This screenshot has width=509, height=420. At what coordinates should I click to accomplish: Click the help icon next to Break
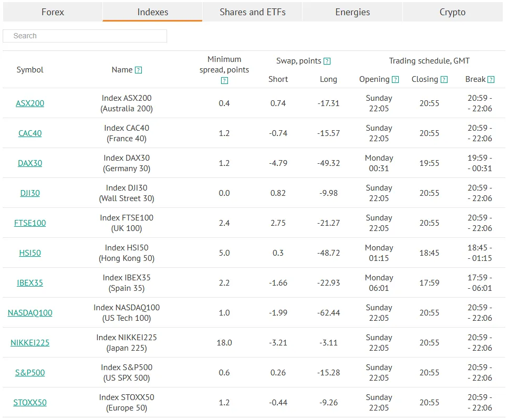[x=491, y=80]
